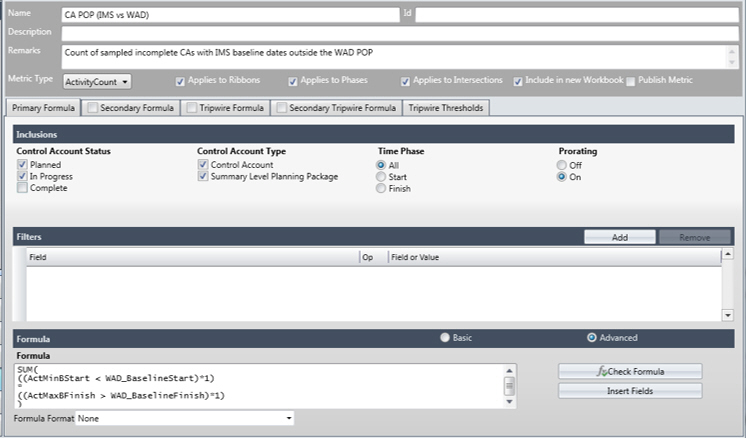Select the Start time phase option
This screenshot has height=439, width=746.
pyautogui.click(x=380, y=177)
